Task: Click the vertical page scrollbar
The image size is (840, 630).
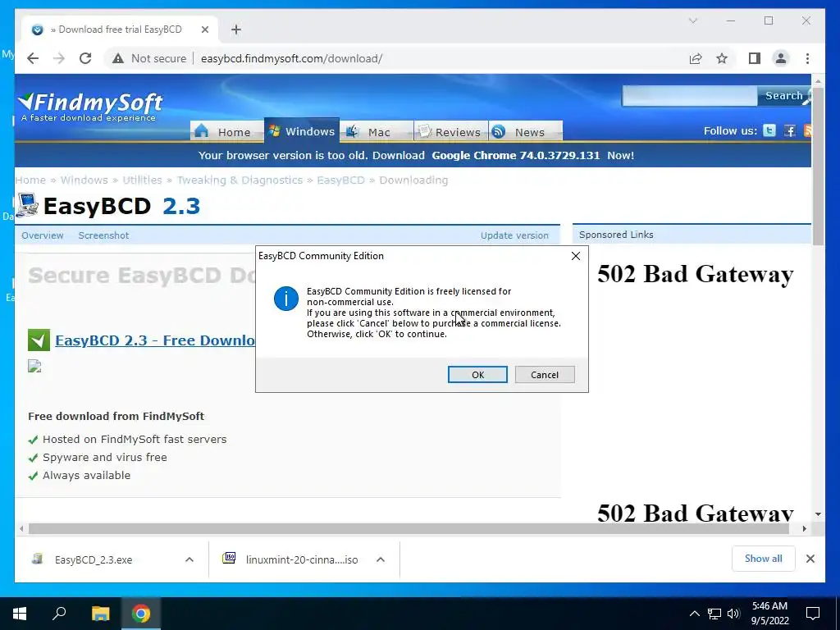Action: 818,167
